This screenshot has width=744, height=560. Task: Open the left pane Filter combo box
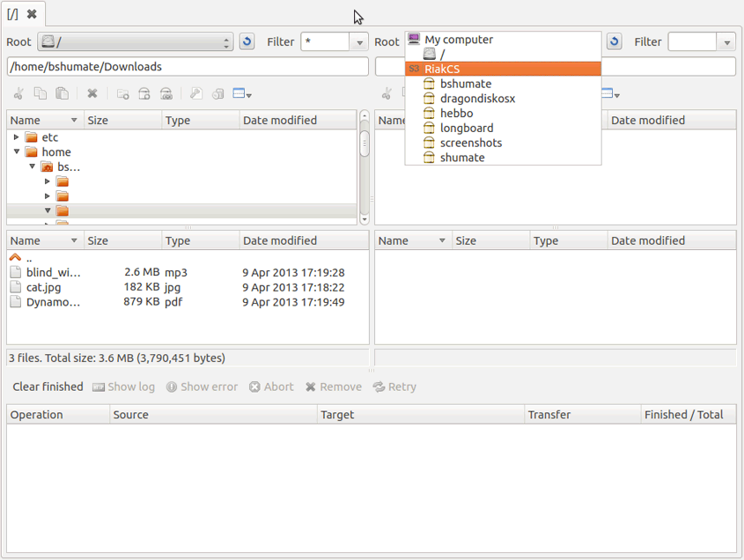tap(358, 41)
